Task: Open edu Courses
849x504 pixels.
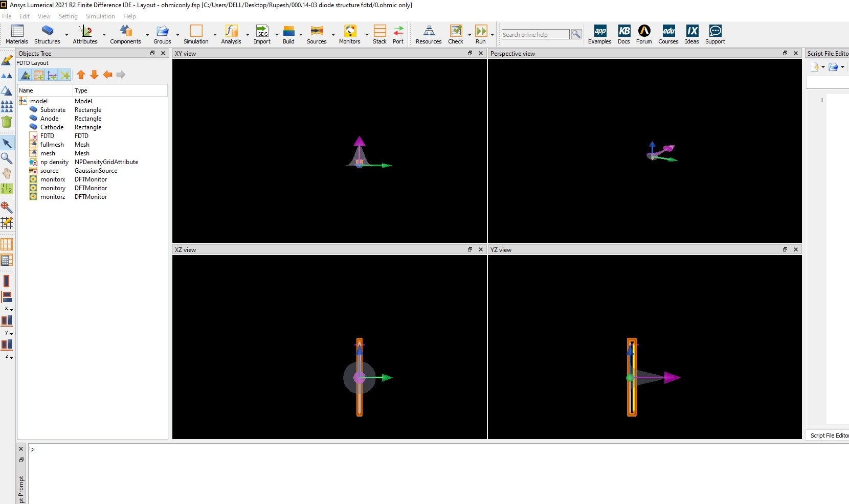Action: (668, 34)
